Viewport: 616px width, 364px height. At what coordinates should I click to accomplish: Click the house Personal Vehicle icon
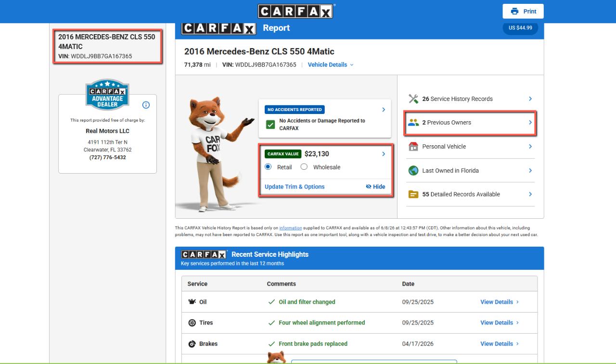tap(413, 147)
